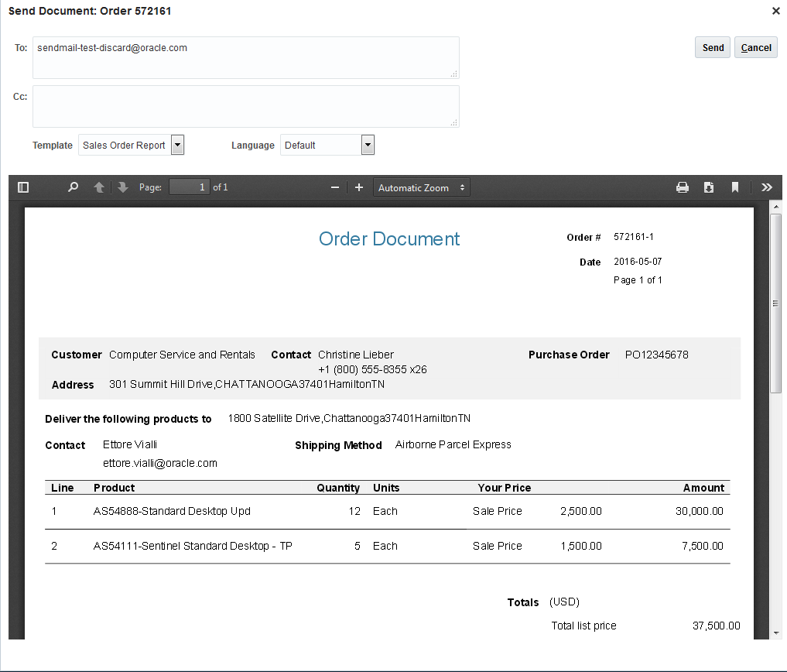
Task: Zoom out with the minus icon
Action: point(335,187)
